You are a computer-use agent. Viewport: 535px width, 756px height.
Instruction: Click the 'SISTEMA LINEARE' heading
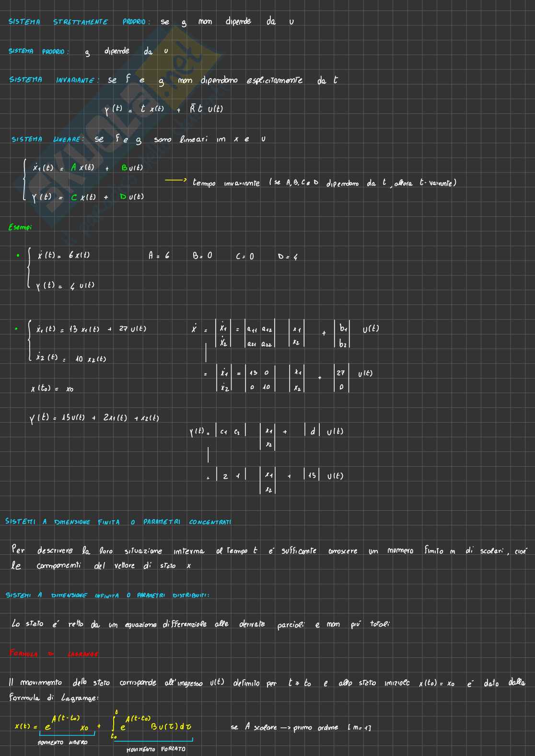click(47, 139)
